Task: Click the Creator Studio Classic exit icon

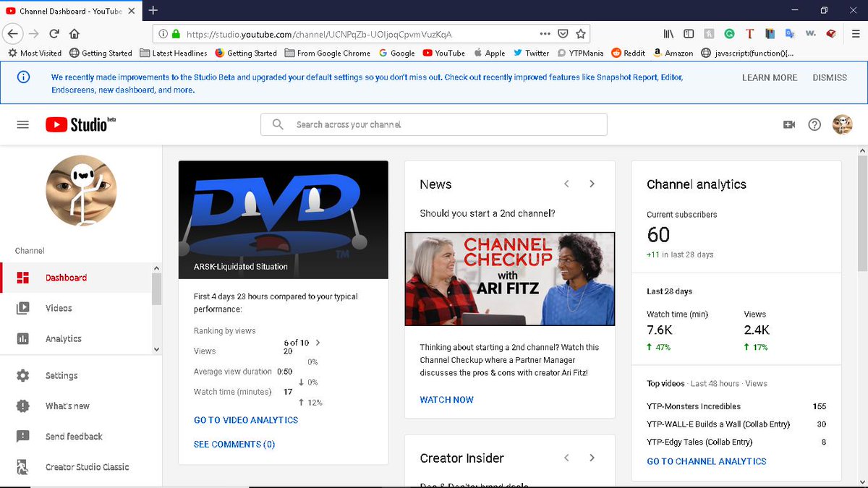Action: [x=23, y=467]
